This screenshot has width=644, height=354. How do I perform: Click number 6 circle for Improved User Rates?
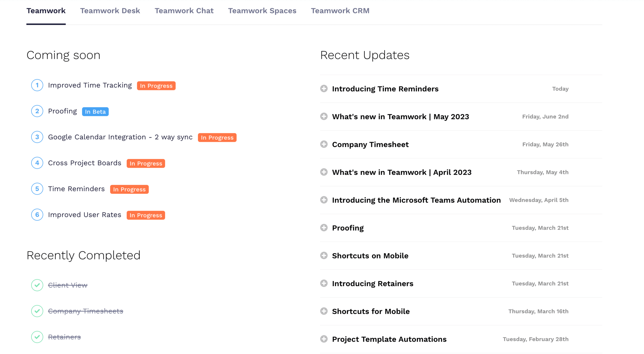[x=37, y=215]
